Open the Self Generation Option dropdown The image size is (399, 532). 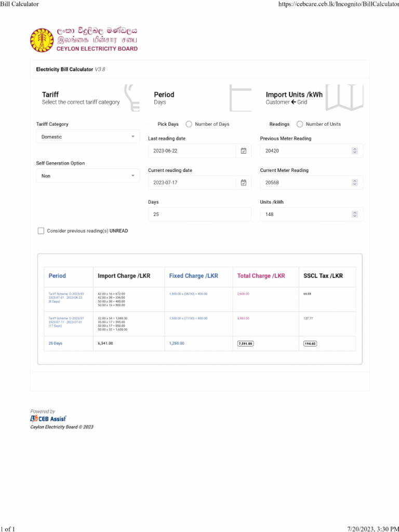click(x=87, y=176)
